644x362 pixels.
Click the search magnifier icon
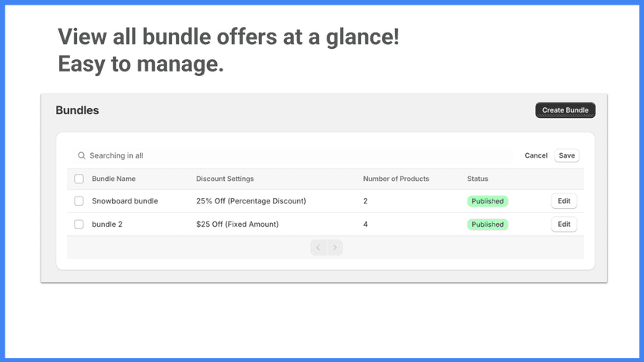point(82,155)
